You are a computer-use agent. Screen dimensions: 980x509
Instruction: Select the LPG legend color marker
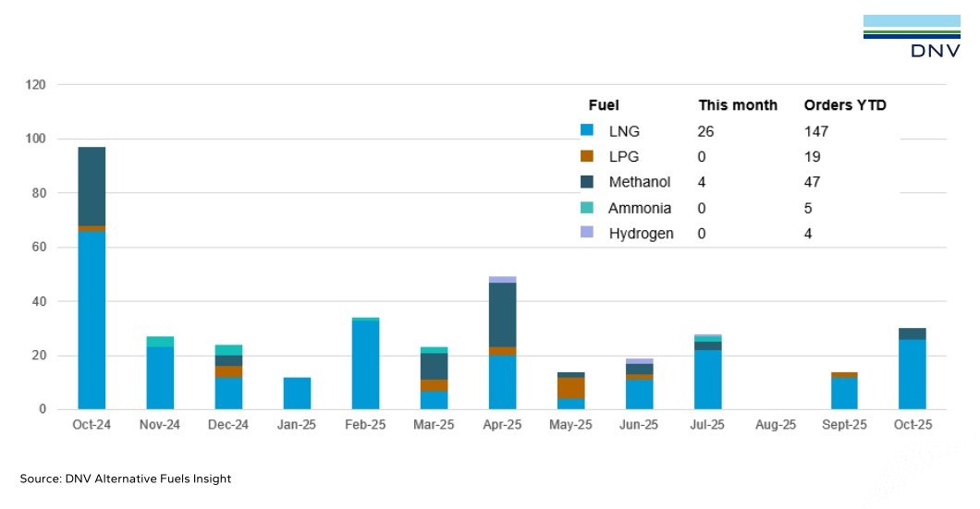(x=586, y=157)
